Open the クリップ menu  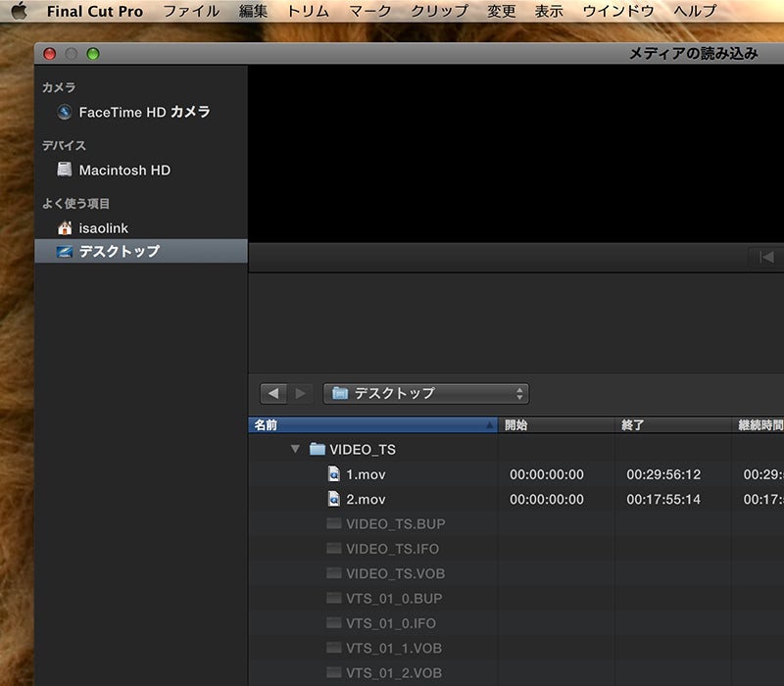[439, 11]
